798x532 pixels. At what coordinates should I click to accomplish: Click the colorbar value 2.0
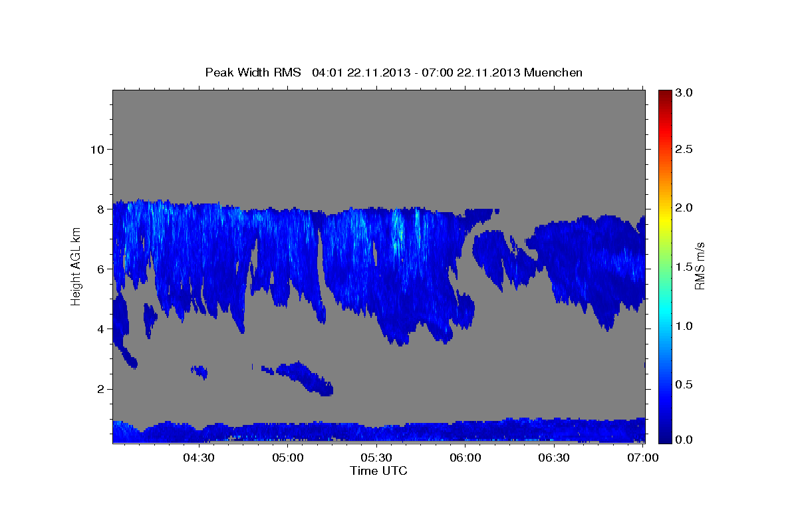point(684,208)
